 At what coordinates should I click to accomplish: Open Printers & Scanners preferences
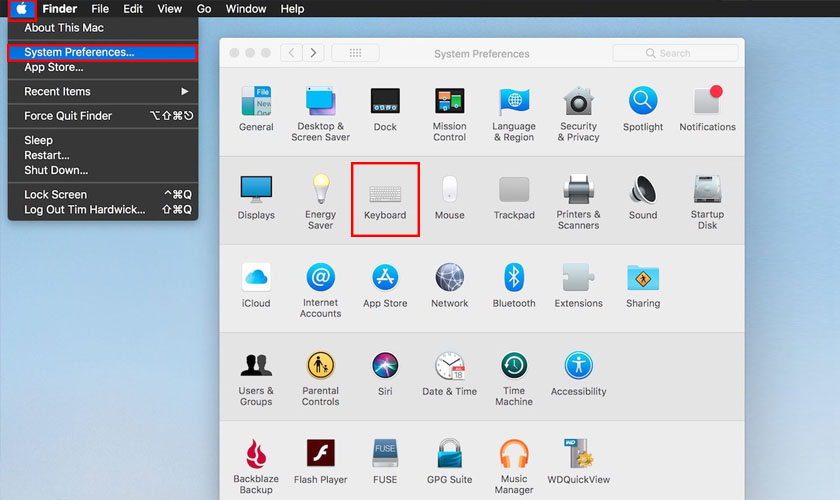click(x=578, y=202)
